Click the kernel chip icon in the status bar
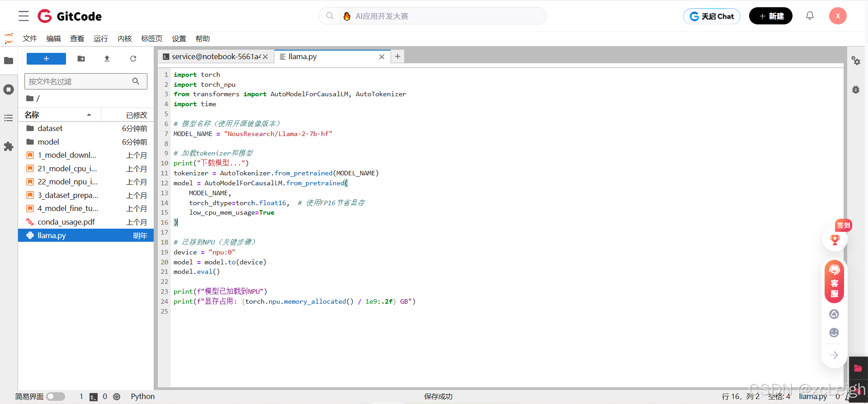The width and height of the screenshot is (868, 404). coord(117,397)
